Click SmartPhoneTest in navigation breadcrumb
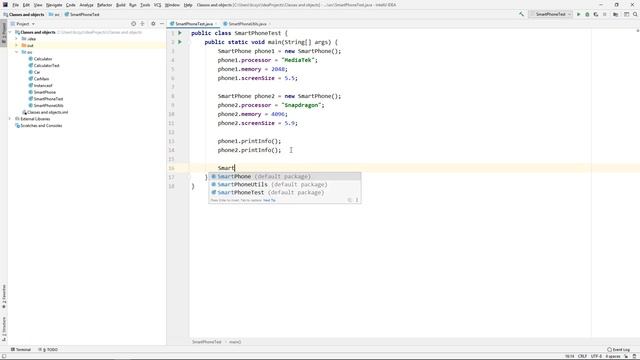Screen dimensions: 640x360 (82, 14)
